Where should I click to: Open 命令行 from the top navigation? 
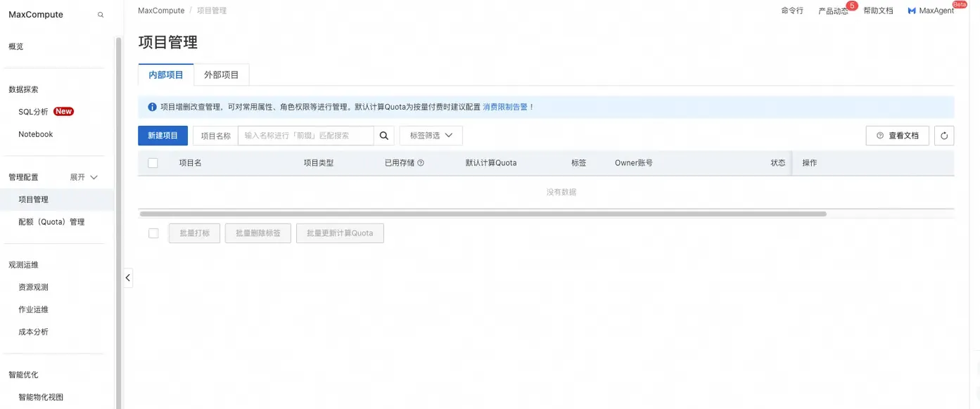coord(791,11)
